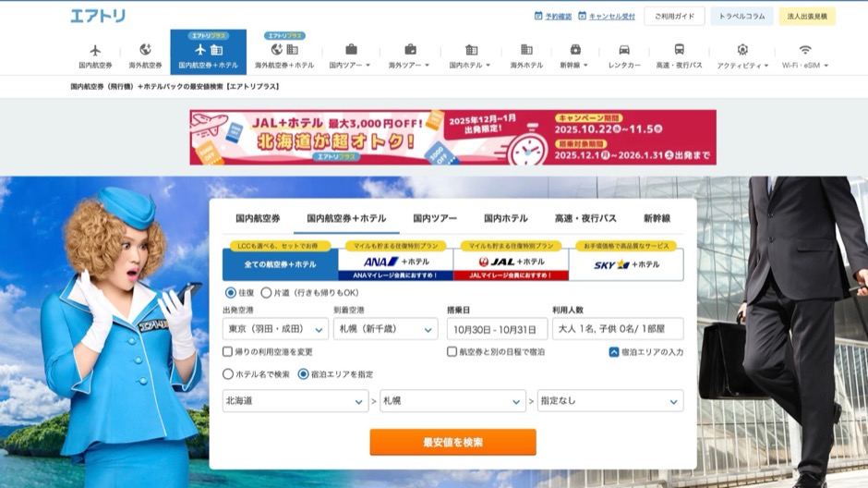Expand 出発空港 dropdown showing 東京（羽田・成田）
This screenshot has height=488, width=868.
tap(275, 329)
